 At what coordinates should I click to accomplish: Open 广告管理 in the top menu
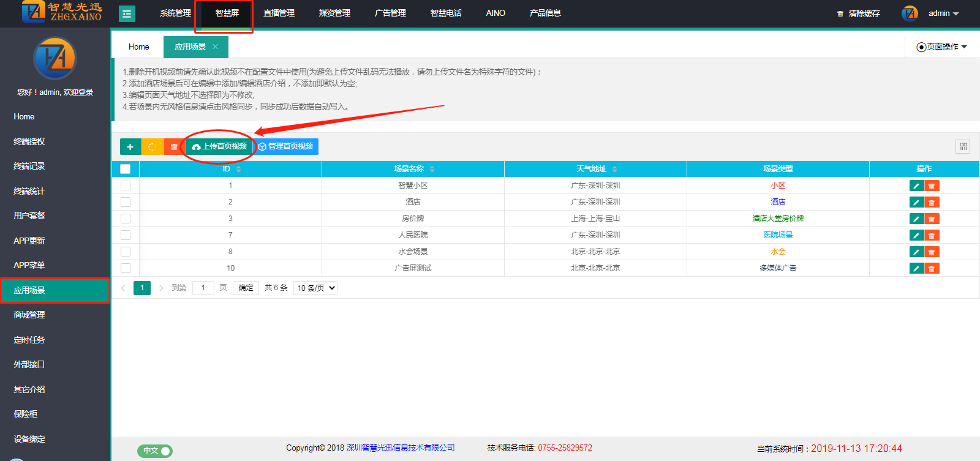390,13
